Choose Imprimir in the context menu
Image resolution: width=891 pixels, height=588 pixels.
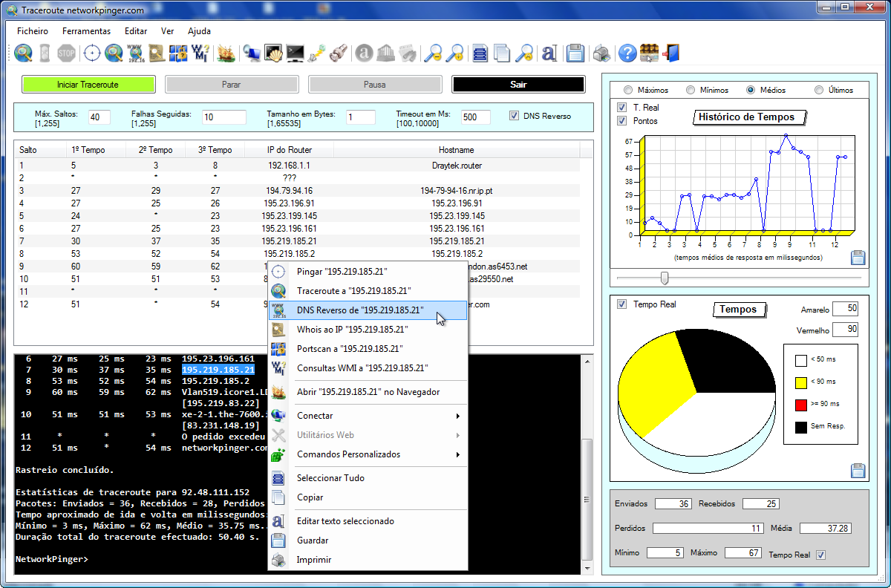point(368,560)
